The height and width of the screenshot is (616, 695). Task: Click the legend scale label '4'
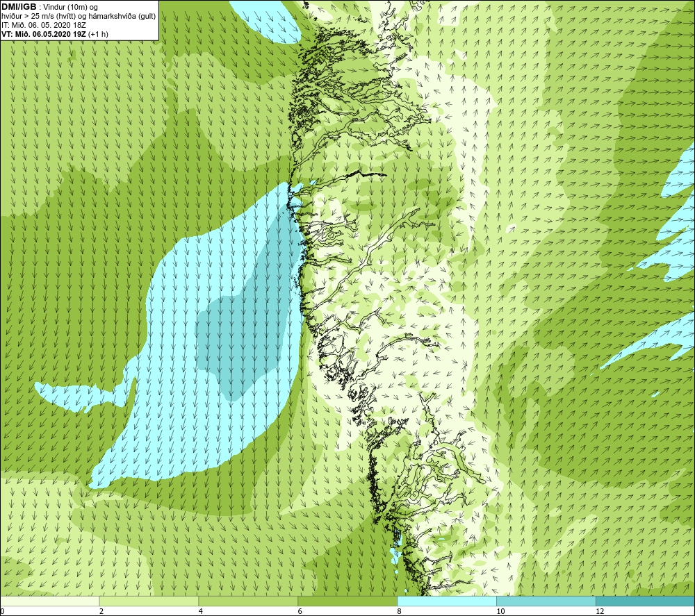[x=201, y=612]
